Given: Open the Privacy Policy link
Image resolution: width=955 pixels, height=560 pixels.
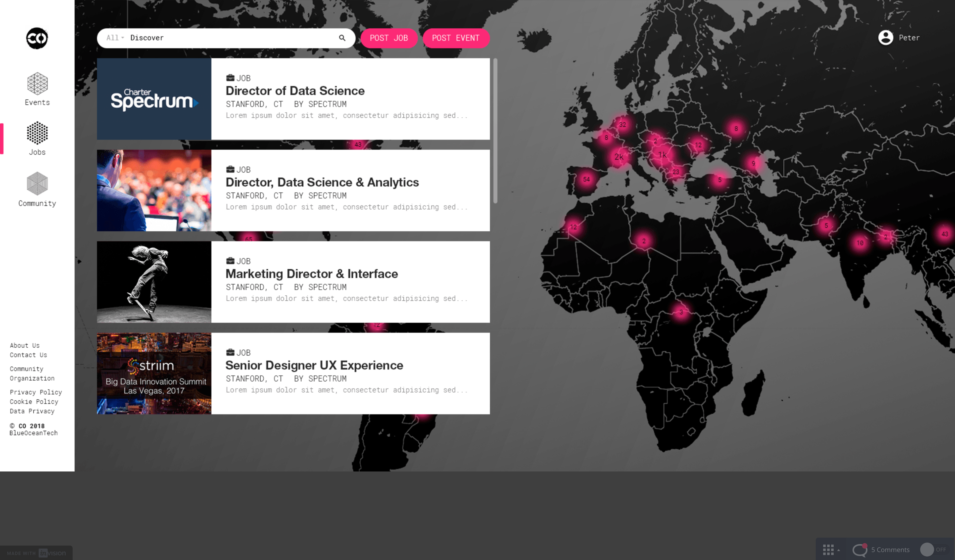Looking at the screenshot, I should (x=36, y=392).
